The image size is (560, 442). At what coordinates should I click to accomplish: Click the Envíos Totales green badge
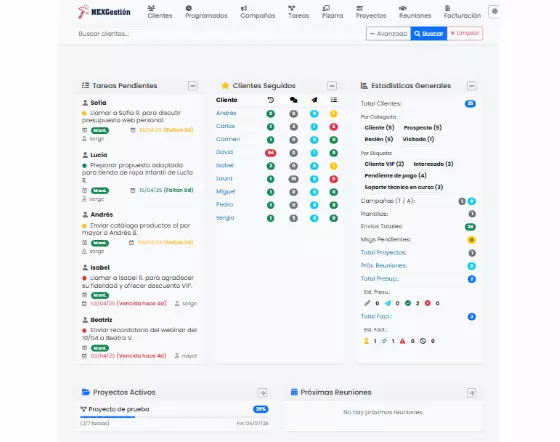470,227
